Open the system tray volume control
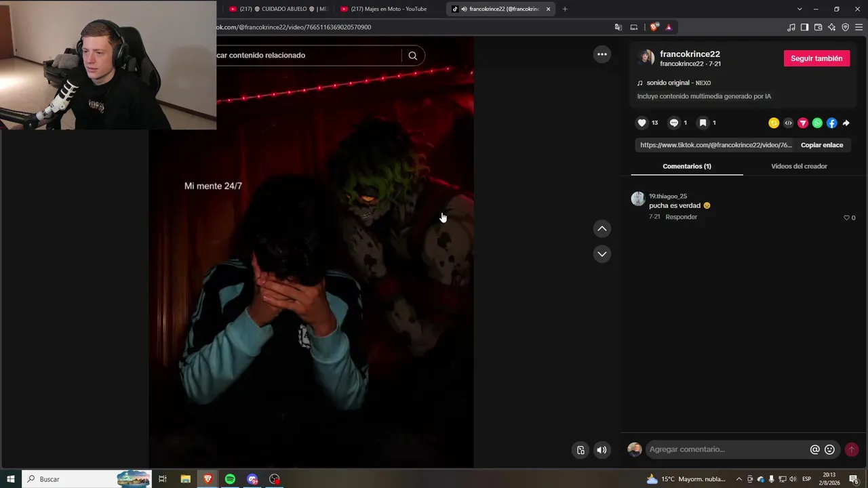The width and height of the screenshot is (868, 488). (793, 479)
